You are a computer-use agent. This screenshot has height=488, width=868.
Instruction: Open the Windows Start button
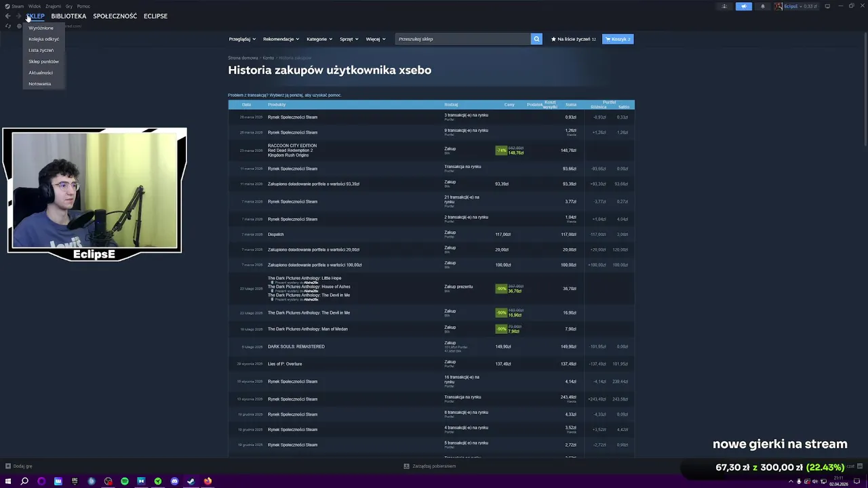coord(8,481)
